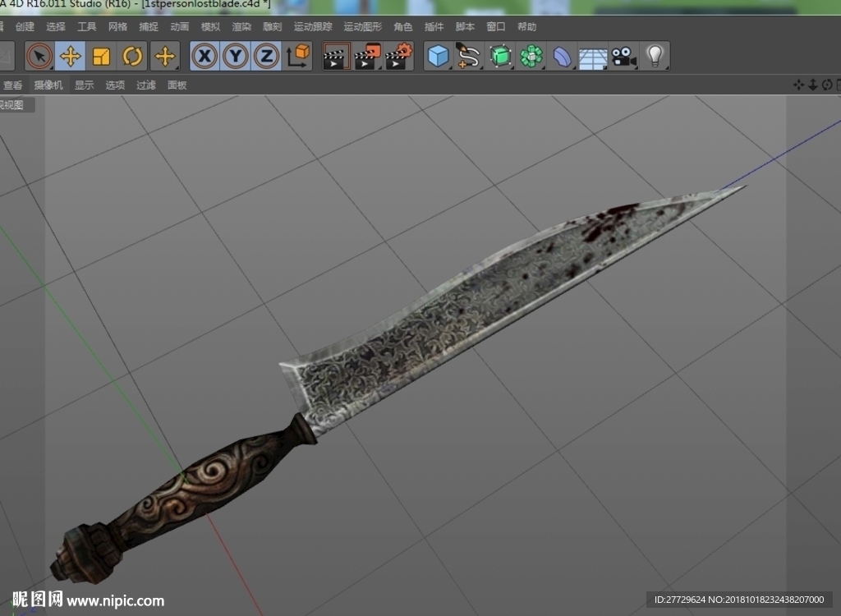Screen dimensions: 841x616
Task: Open the 插件 menu
Action: coord(434,26)
